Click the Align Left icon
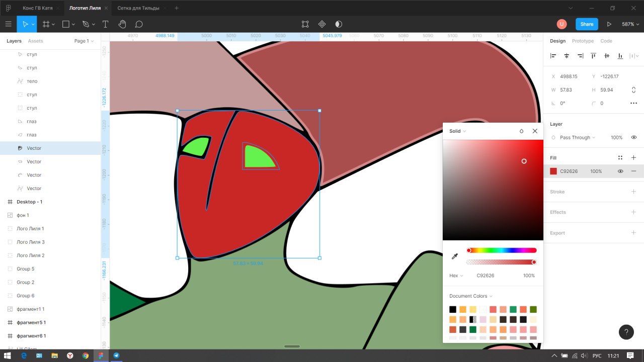Screen dimensions: 644x362 (x=553, y=56)
